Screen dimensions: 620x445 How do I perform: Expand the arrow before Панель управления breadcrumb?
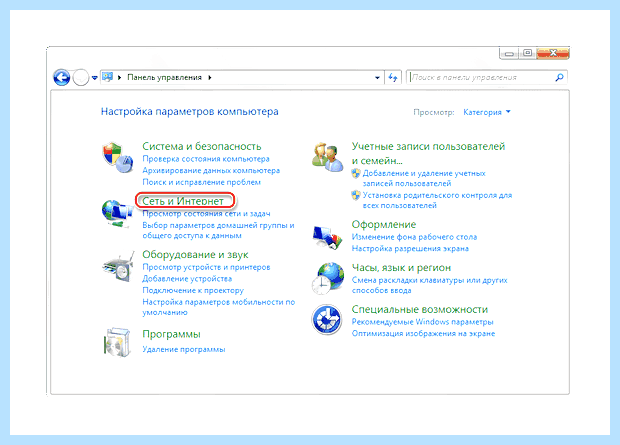(119, 78)
